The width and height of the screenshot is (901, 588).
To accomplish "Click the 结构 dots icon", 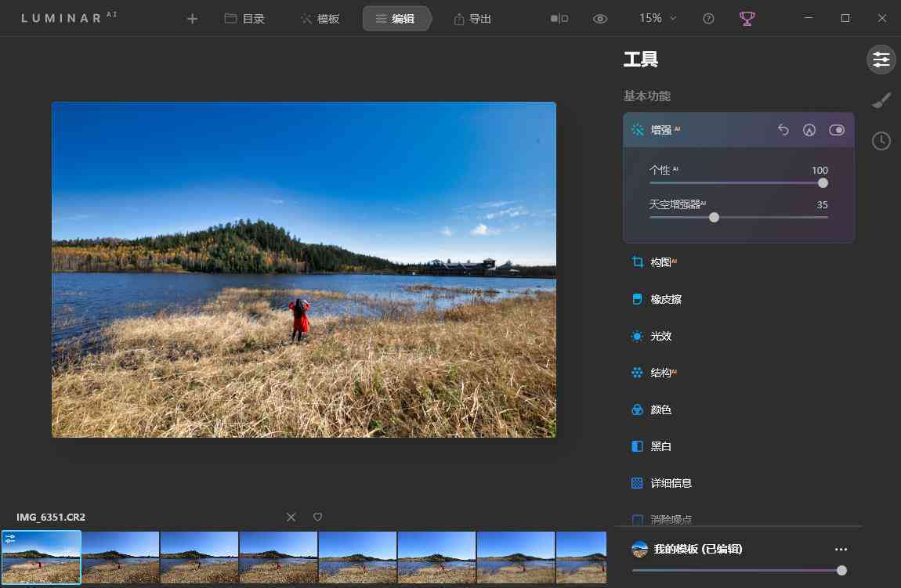I will pos(637,373).
